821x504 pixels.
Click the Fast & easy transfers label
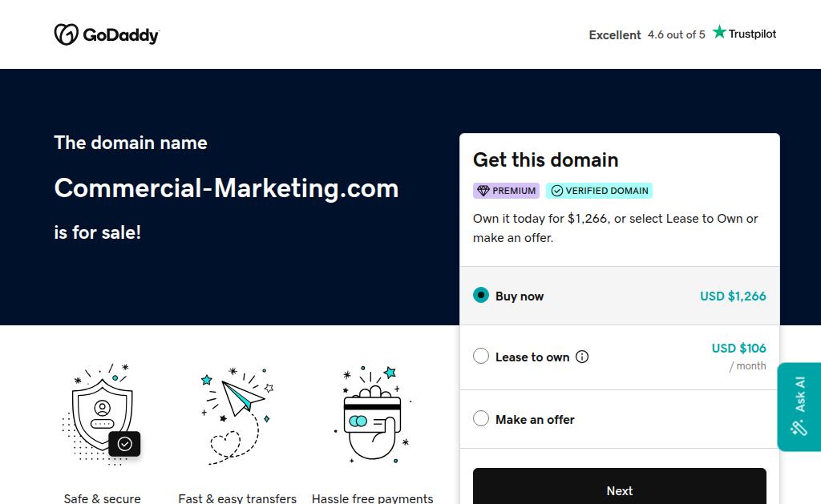(x=237, y=498)
